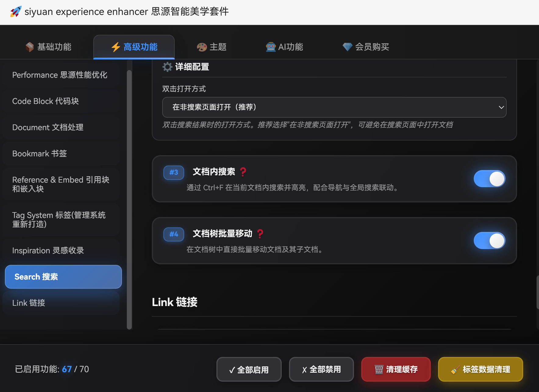Turn off the 文档树批量移动 toggle
The width and height of the screenshot is (539, 392).
pyautogui.click(x=489, y=241)
